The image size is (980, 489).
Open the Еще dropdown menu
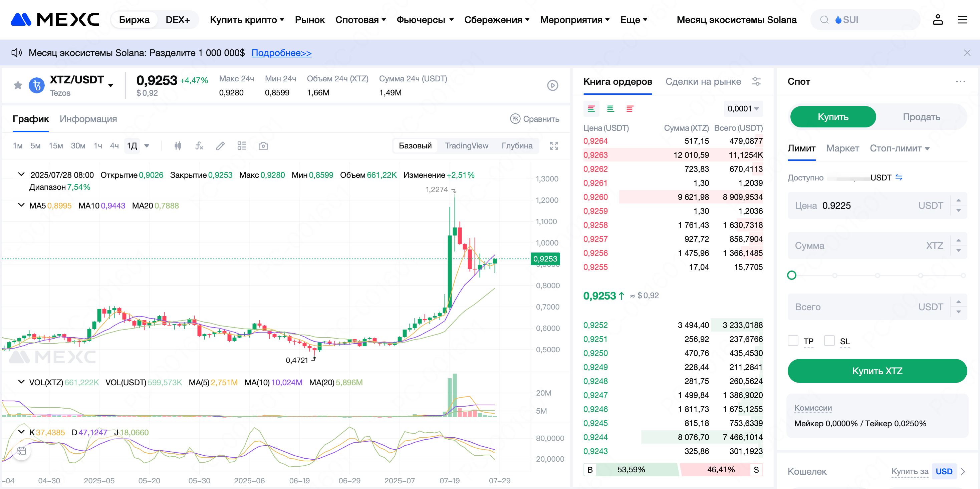tap(634, 20)
